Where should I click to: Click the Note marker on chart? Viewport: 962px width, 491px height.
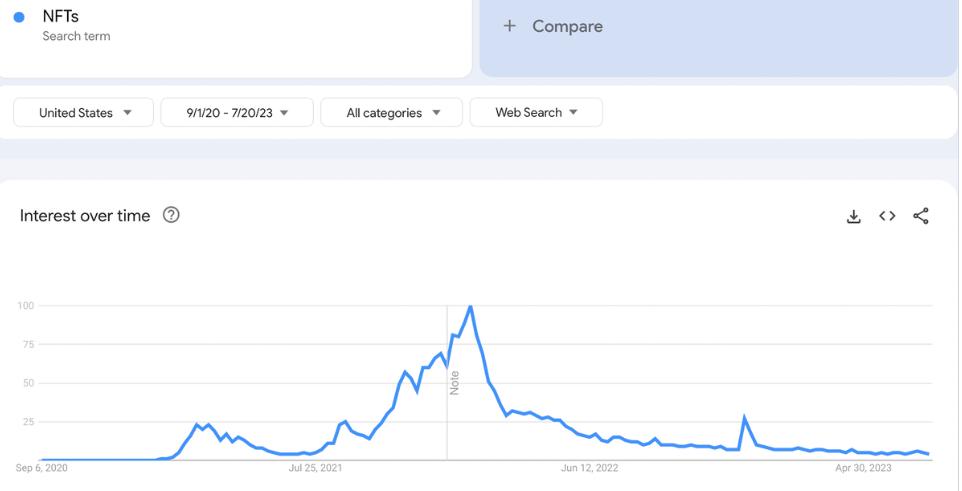[x=454, y=383]
